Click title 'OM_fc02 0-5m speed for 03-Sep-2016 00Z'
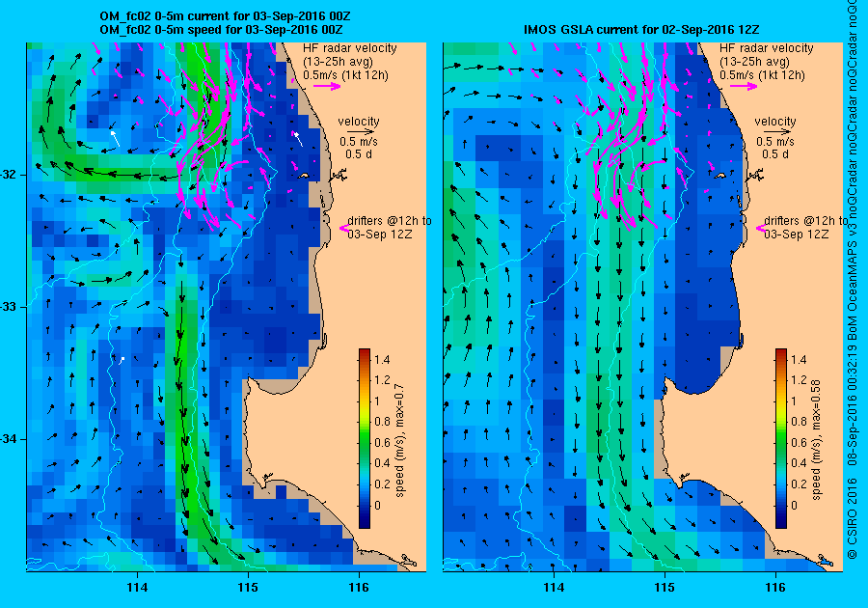The height and width of the screenshot is (608, 868). pyautogui.click(x=221, y=30)
